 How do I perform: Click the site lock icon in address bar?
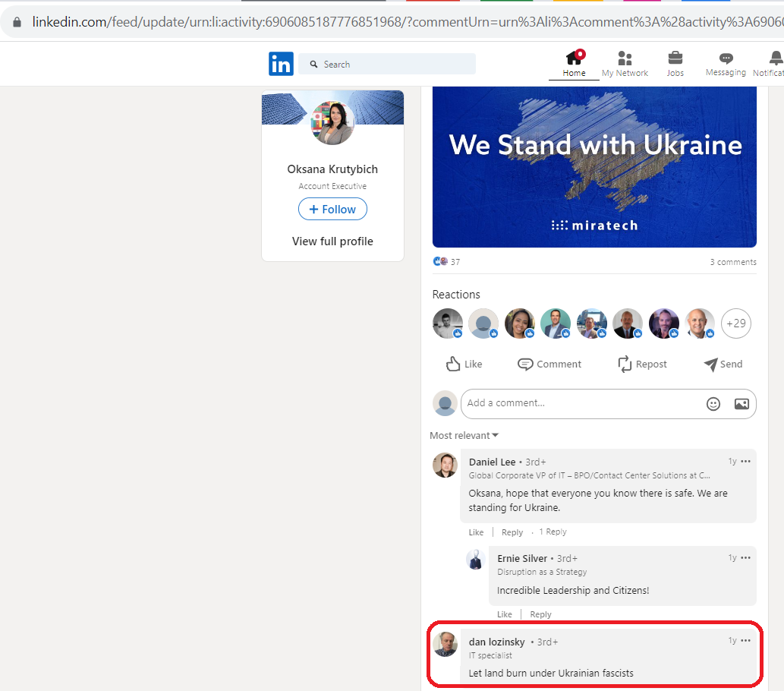pyautogui.click(x=17, y=22)
